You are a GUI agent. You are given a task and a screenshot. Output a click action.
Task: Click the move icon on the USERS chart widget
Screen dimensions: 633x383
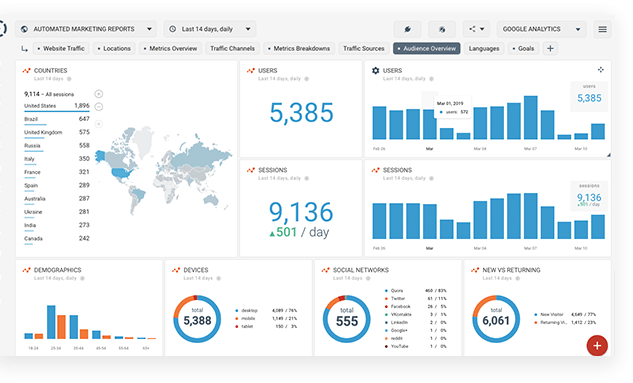click(x=601, y=70)
